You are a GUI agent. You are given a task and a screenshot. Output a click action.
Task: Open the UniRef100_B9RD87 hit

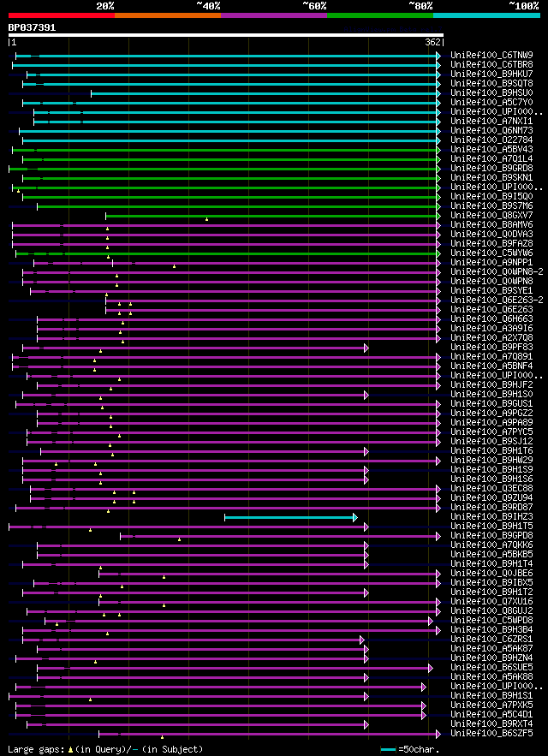click(x=491, y=507)
